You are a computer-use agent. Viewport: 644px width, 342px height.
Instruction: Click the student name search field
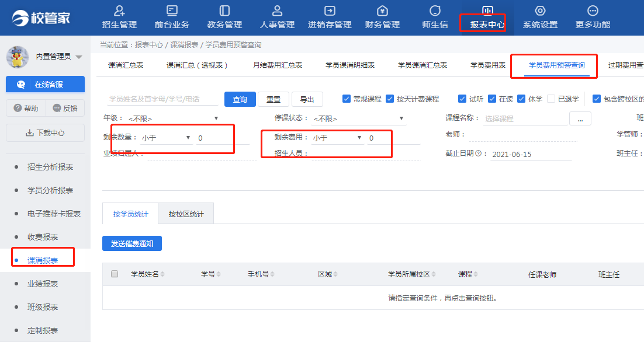162,99
